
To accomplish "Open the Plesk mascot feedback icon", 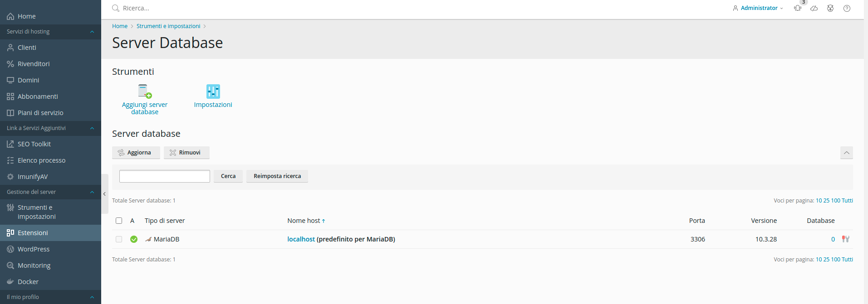I will 830,8.
